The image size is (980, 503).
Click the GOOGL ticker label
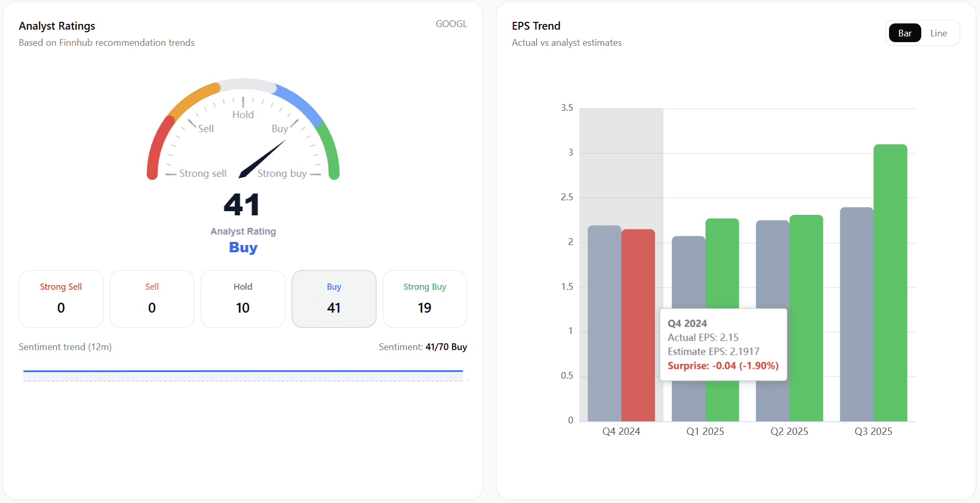pyautogui.click(x=451, y=23)
